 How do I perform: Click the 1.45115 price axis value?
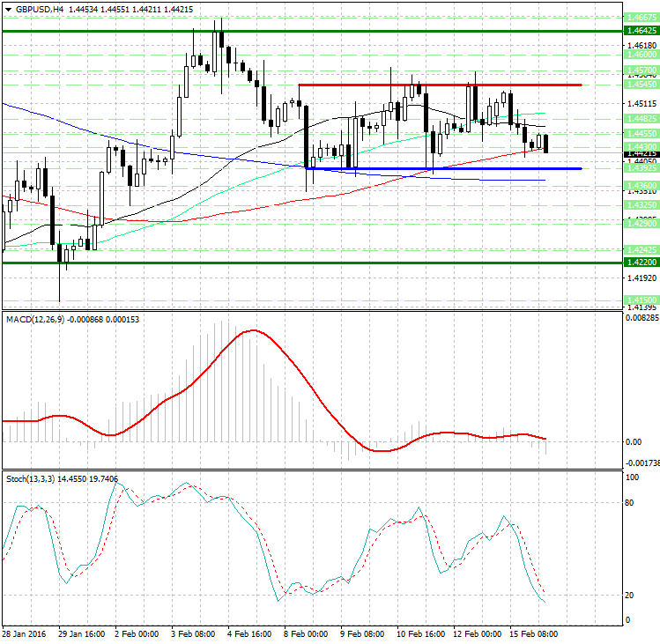641,104
